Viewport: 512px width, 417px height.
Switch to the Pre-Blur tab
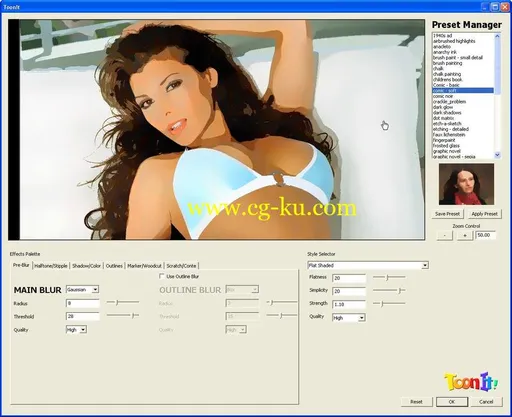[21, 265]
